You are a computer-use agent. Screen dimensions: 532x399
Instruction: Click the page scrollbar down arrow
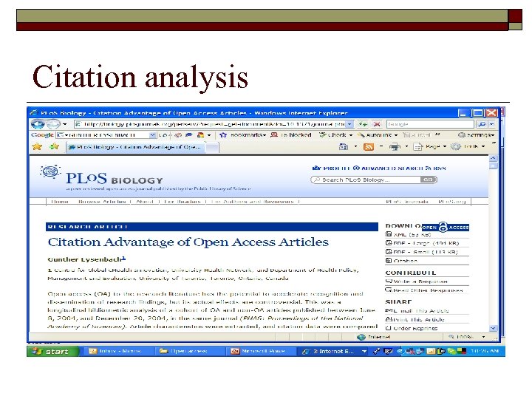pyautogui.click(x=493, y=328)
